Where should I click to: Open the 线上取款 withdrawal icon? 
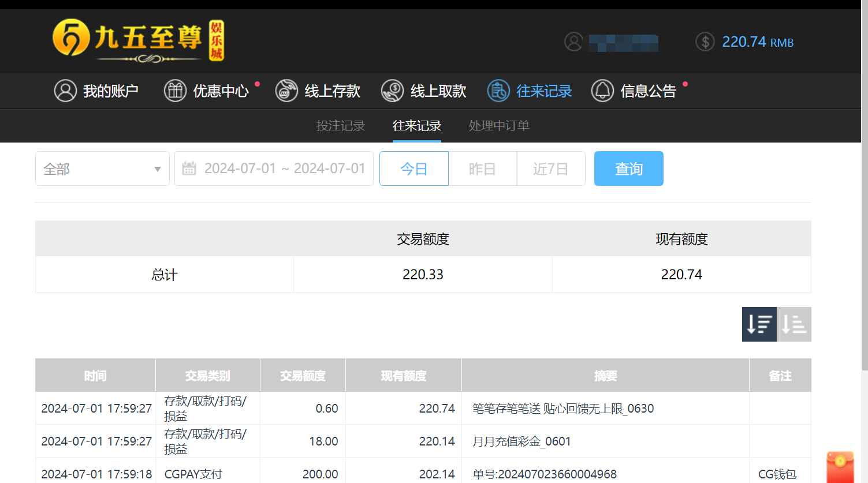392,91
